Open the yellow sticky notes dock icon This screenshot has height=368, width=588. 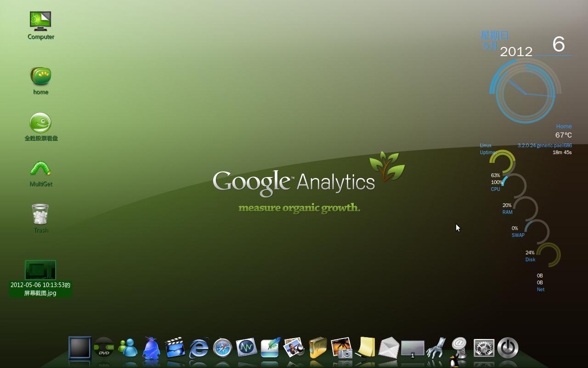(366, 348)
